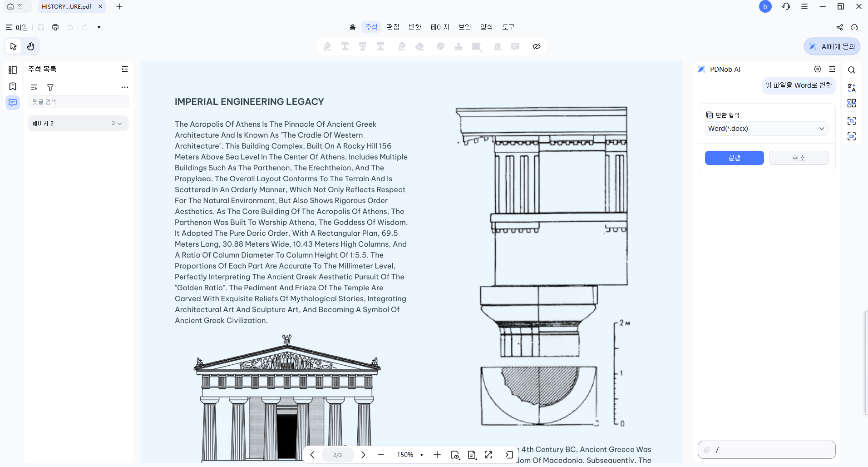Image resolution: width=868 pixels, height=467 pixels.
Task: Open the thumbnails panel icon
Action: pos(13,70)
